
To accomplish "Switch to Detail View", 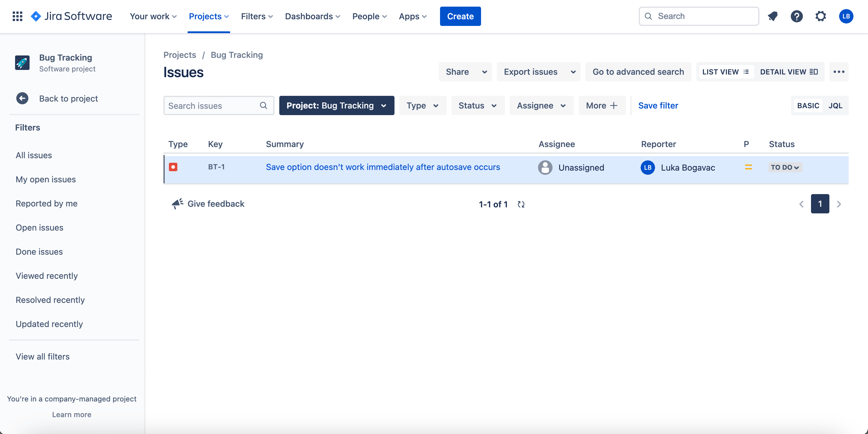I will click(x=788, y=72).
